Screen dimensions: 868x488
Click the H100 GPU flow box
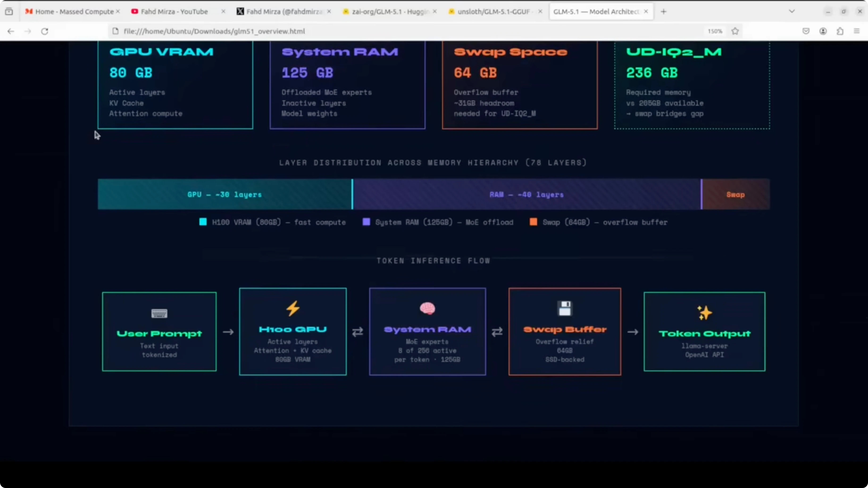[x=292, y=331]
